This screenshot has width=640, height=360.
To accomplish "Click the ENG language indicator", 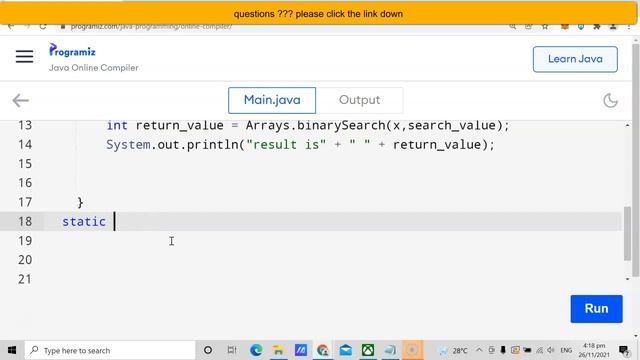I will click(566, 351).
